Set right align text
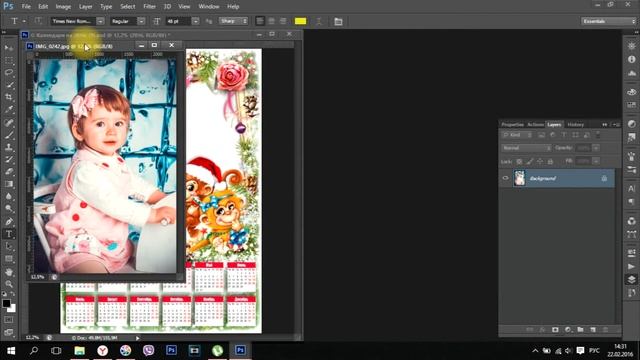The height and width of the screenshot is (360, 640). coord(283,21)
